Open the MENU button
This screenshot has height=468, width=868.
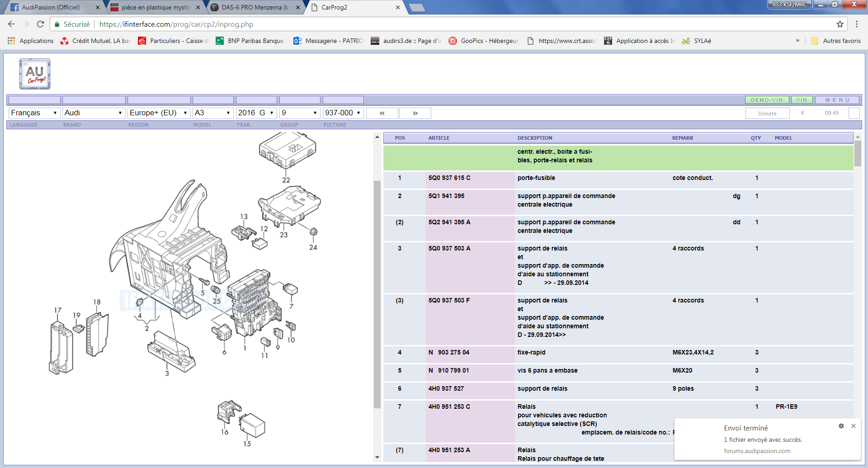[838, 100]
